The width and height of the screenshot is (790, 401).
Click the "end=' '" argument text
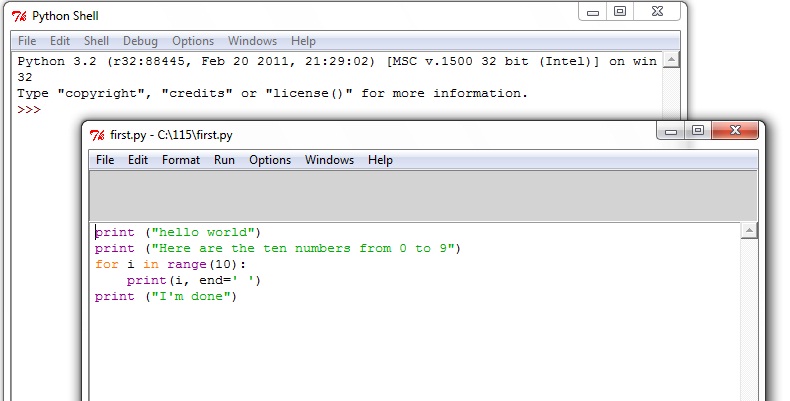[227, 281]
